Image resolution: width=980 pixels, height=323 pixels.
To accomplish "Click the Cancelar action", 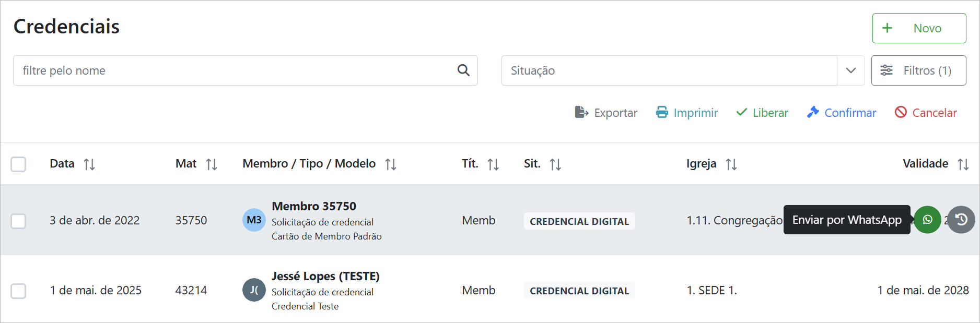I will [x=926, y=113].
